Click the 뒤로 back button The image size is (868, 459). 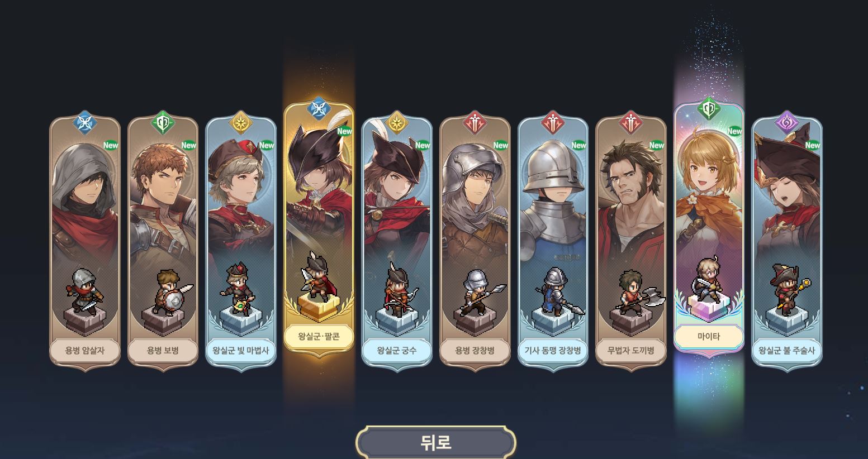pyautogui.click(x=435, y=442)
